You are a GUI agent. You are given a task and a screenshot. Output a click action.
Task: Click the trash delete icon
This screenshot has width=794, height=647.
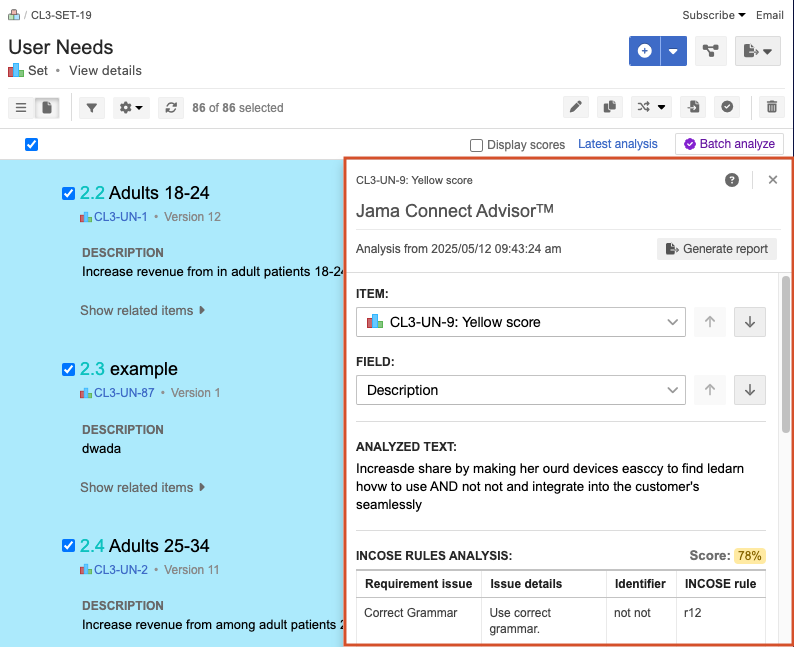coord(771,107)
